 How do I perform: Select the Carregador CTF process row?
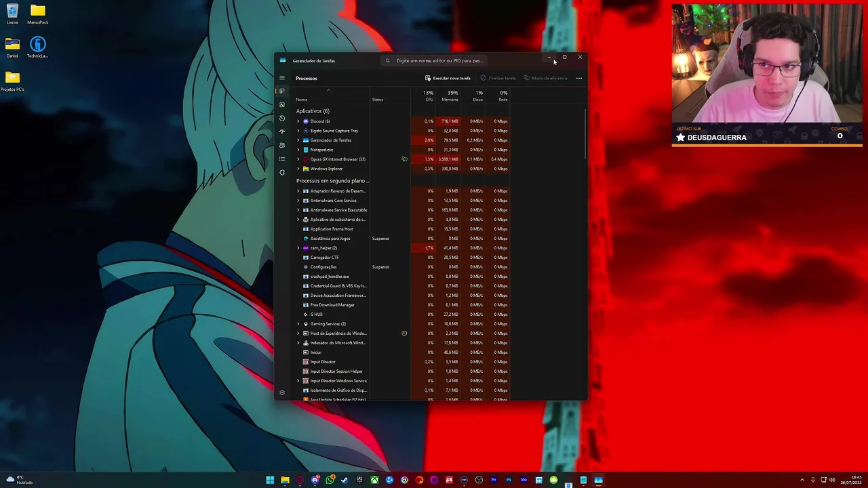pos(401,258)
